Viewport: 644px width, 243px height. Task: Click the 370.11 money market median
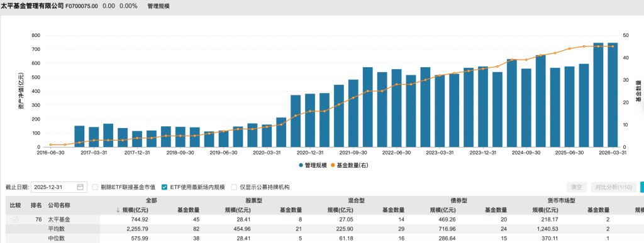[x=550, y=238]
